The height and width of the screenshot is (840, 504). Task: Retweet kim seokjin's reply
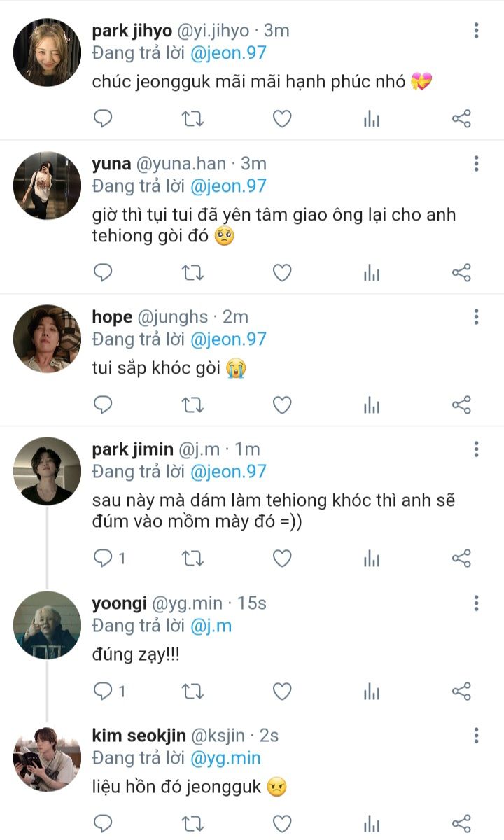pyautogui.click(x=192, y=822)
